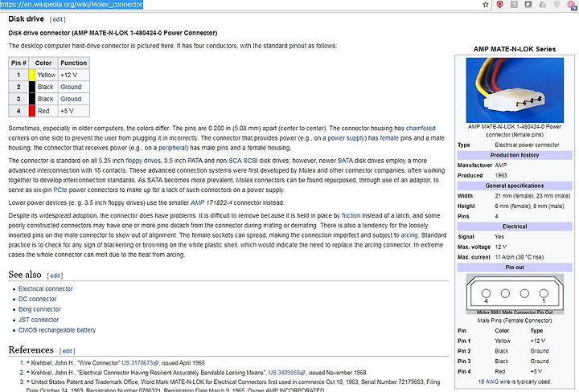Click the 'Pin #' table header
Screen dimensions: 579x392
point(18,63)
